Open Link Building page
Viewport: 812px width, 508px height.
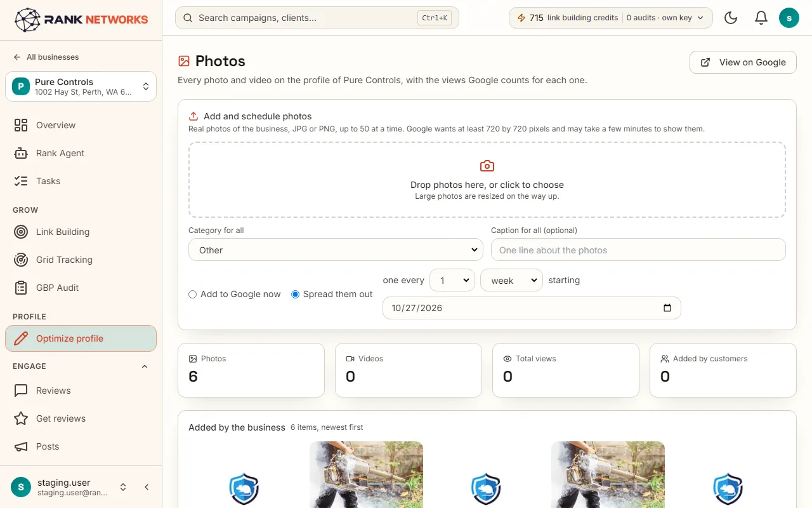81,232
